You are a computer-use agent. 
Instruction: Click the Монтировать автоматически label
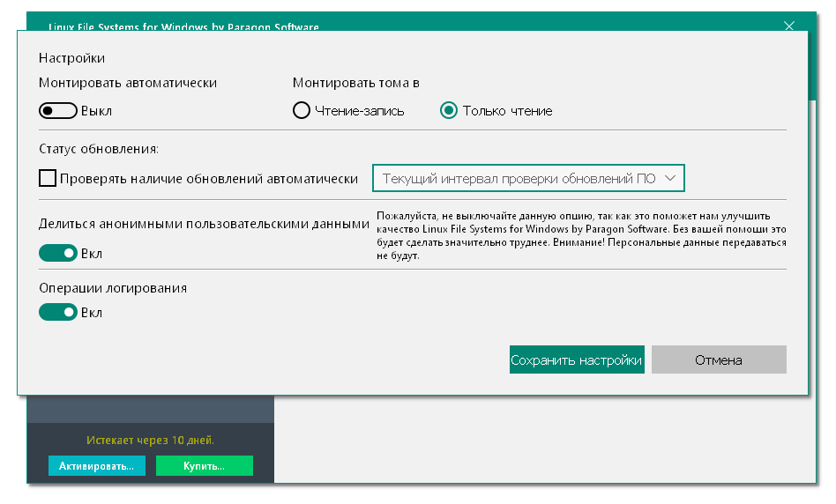click(128, 83)
